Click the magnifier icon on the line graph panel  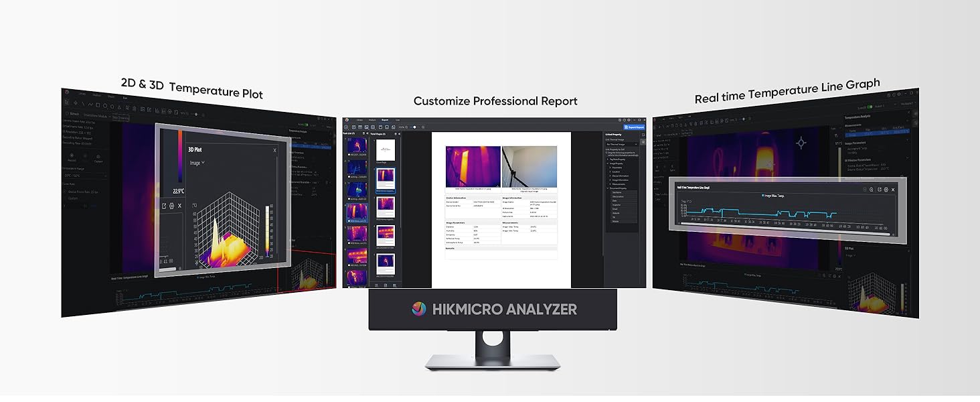pos(872,190)
